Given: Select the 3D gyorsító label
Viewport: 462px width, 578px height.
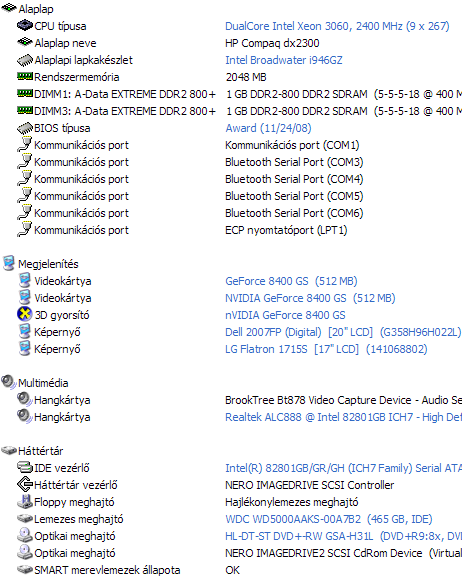Looking at the screenshot, I should pos(62,315).
